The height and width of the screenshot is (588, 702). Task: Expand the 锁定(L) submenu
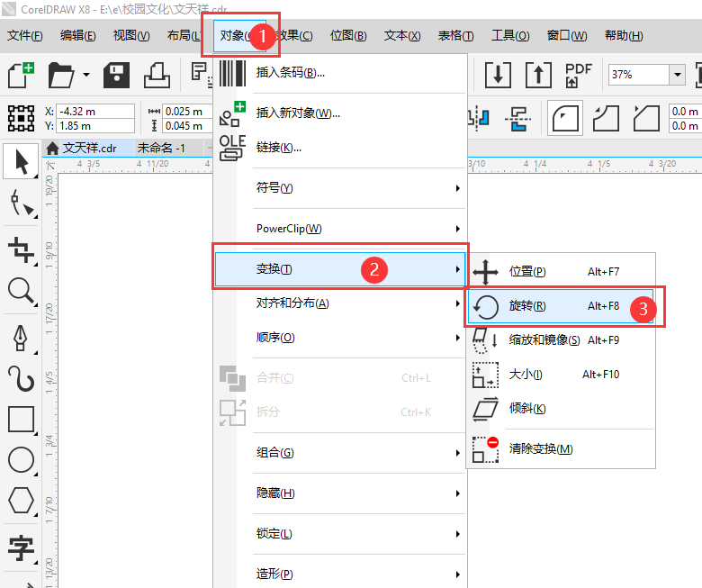[340, 534]
